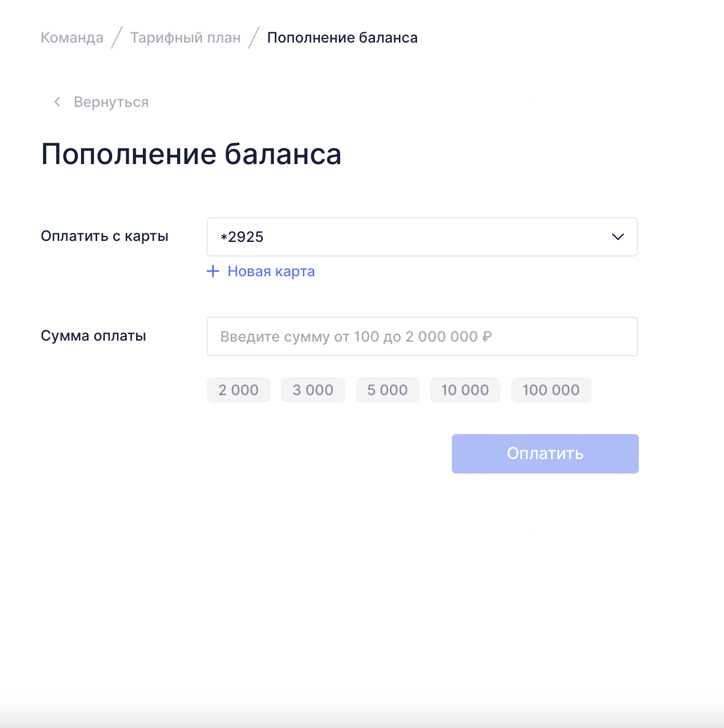Expand card list via dropdown chevron
This screenshot has width=724, height=728.
(x=618, y=237)
